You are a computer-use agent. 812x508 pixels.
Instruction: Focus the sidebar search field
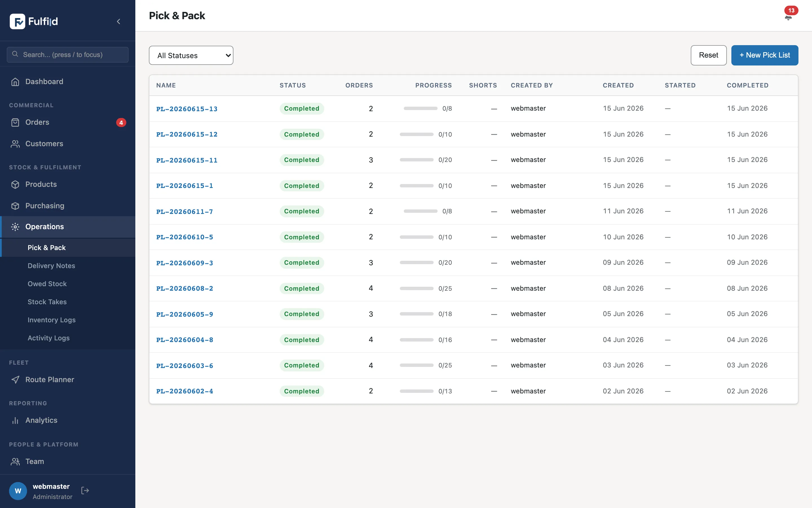67,54
